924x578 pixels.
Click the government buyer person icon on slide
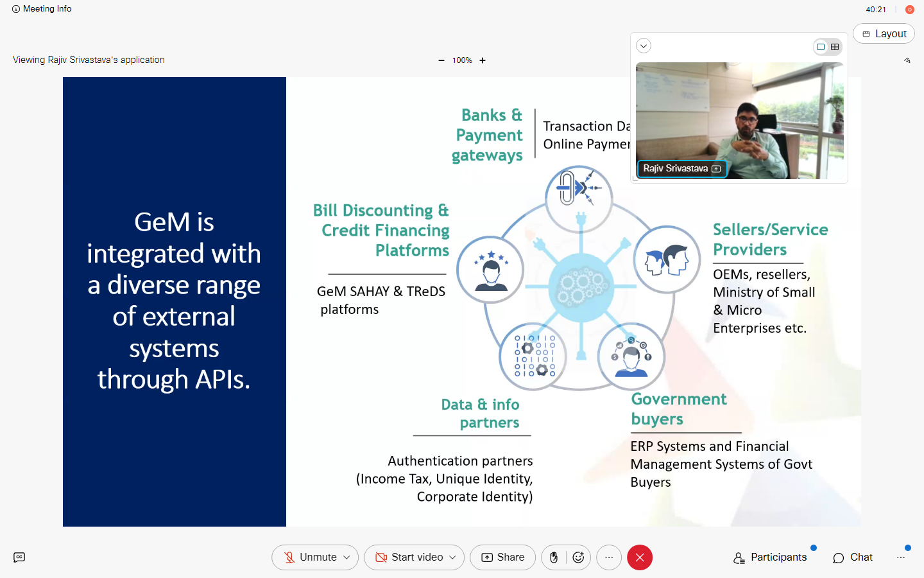631,356
